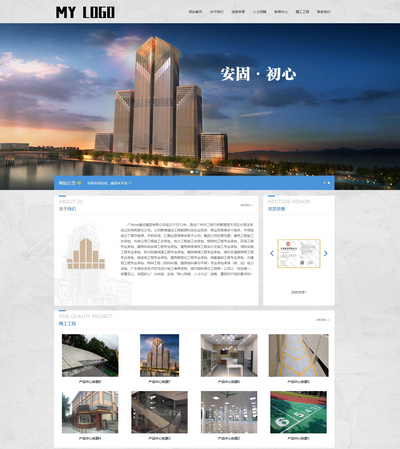The image size is (400, 449).
Task: Click caption 产品中心标题6 under shop photo
Action: (229, 382)
